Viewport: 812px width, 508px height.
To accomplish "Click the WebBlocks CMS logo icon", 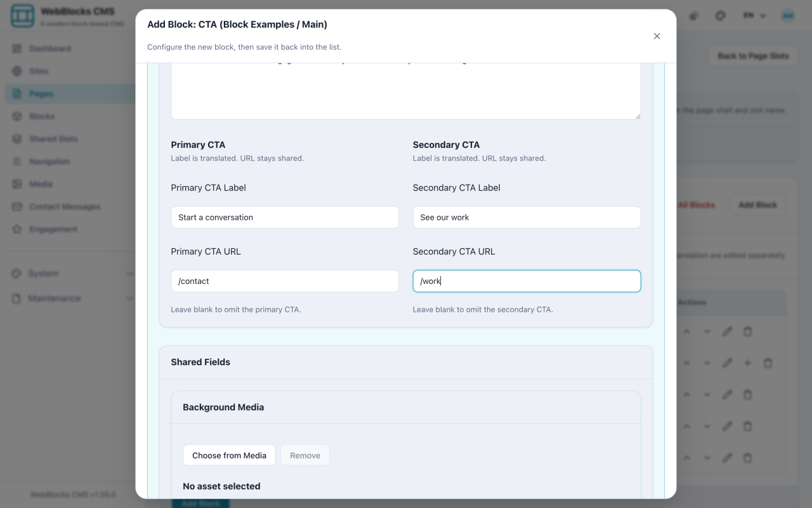I will tap(23, 17).
